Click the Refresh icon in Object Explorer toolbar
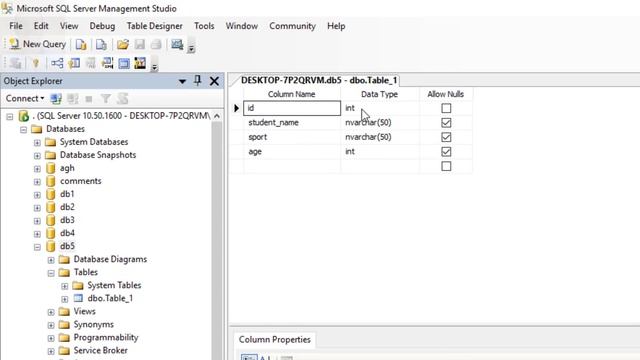Viewport: 640px width, 360px height. pos(122,98)
